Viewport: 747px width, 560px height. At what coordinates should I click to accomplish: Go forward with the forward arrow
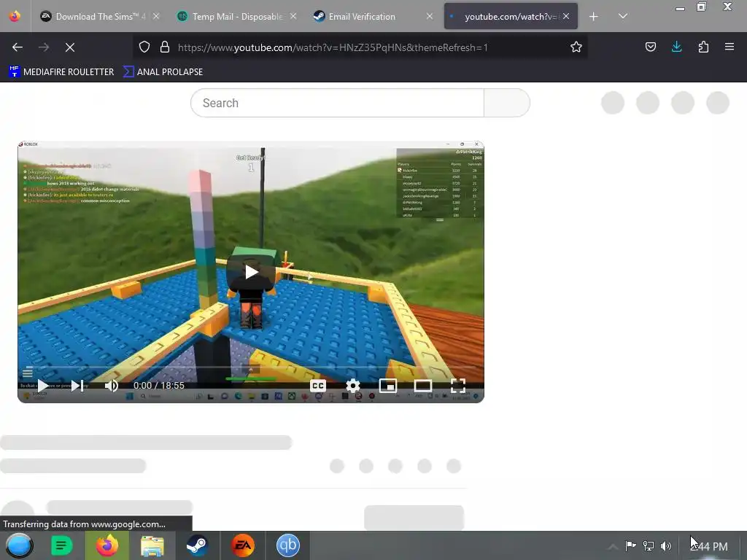pyautogui.click(x=44, y=47)
